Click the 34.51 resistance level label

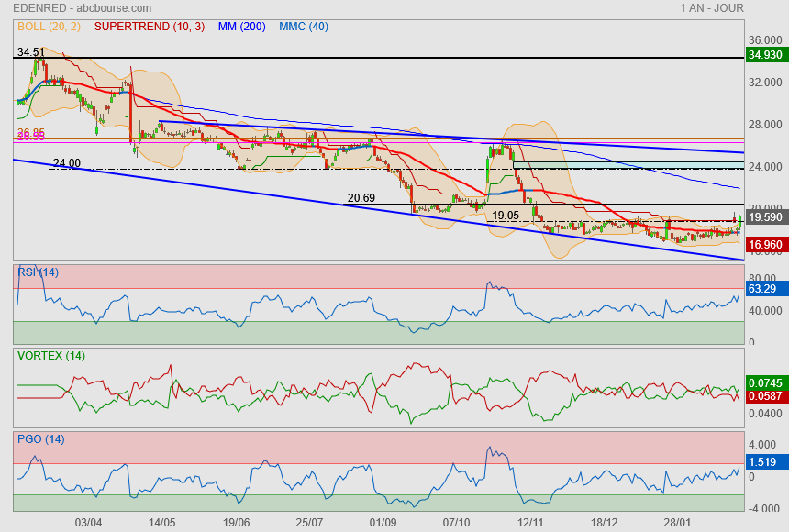pyautogui.click(x=30, y=52)
